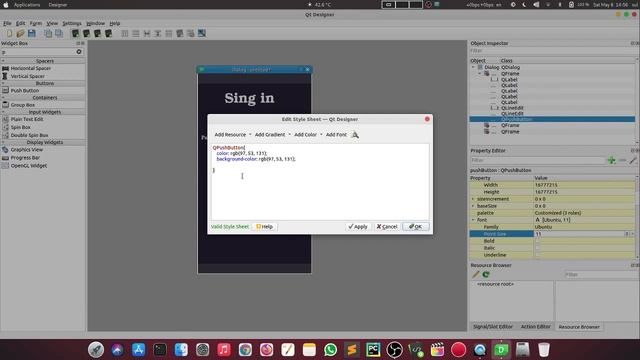Open the Edit menu
Image resolution: width=640 pixels, height=360 pixels.
click(x=20, y=23)
